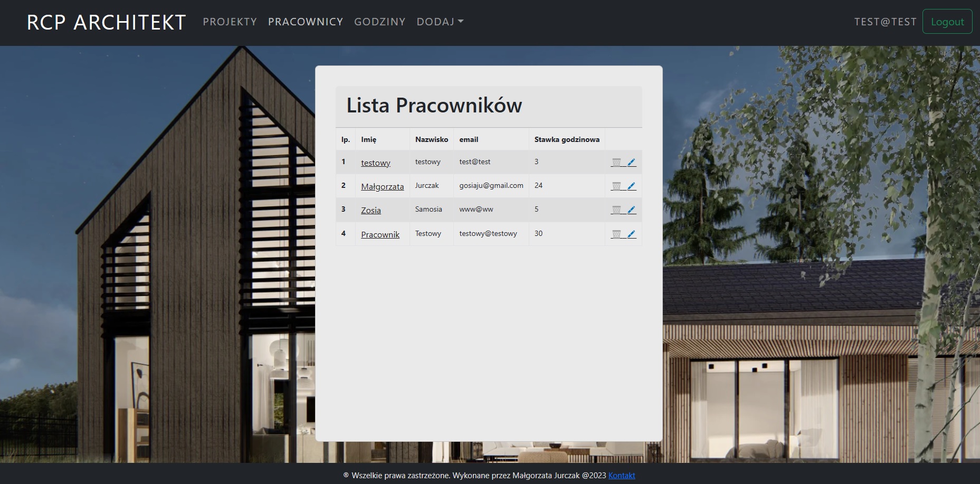
Task: Edit Zosia's record with pencil icon
Action: [631, 210]
